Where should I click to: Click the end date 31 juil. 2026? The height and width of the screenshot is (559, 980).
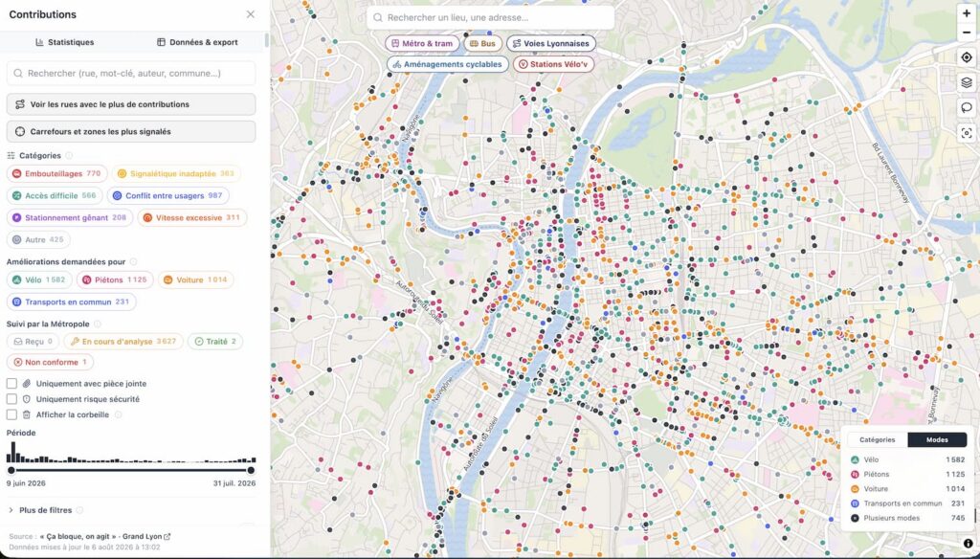[234, 483]
